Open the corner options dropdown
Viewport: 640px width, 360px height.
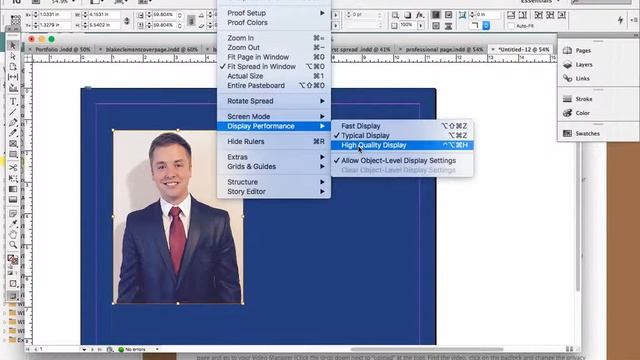click(486, 26)
